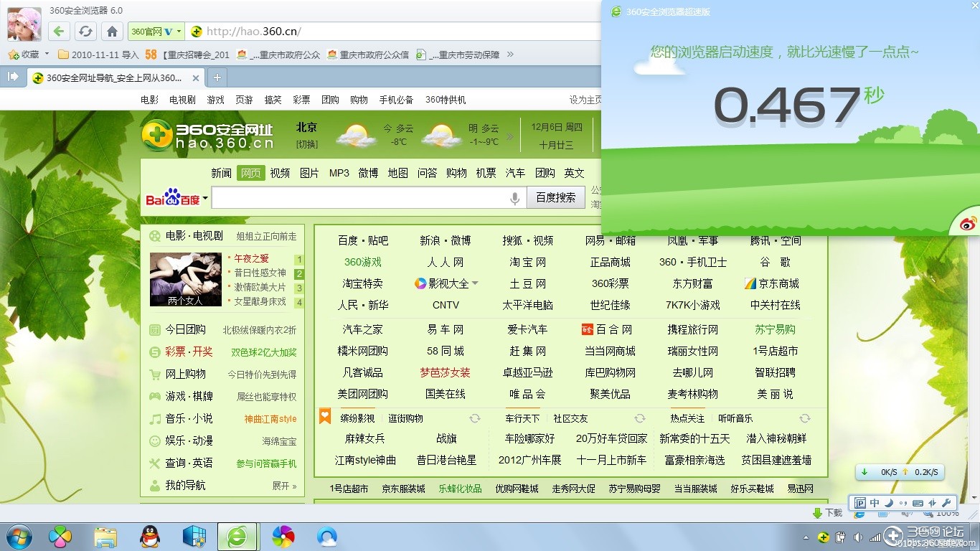Open the 58 bookmark icon in favorites bar
The width and height of the screenshot is (980, 551).
tap(151, 54)
